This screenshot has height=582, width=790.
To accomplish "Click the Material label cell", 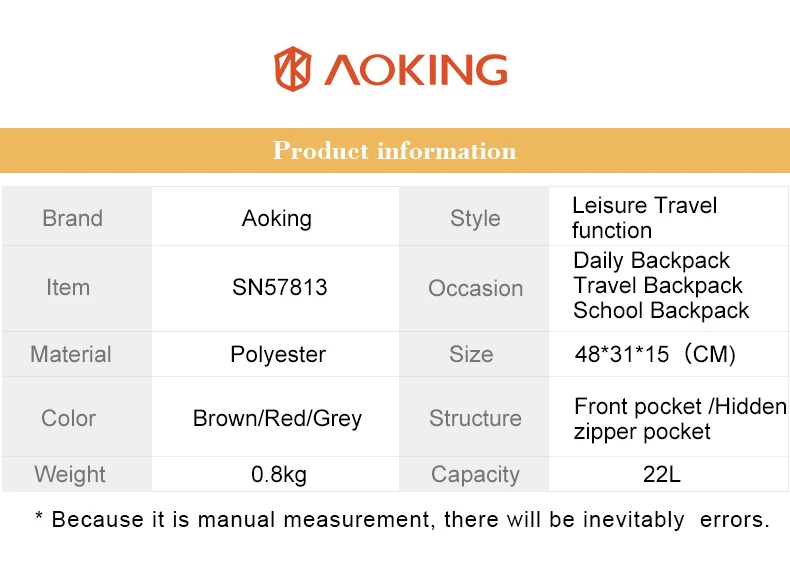I will (77, 354).
